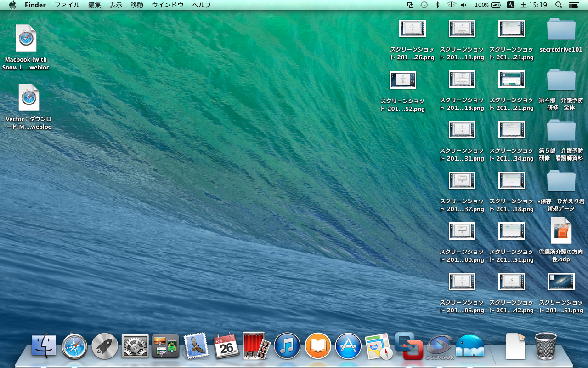588x368 pixels.
Task: Select the secretdrive101 folder
Action: click(561, 29)
